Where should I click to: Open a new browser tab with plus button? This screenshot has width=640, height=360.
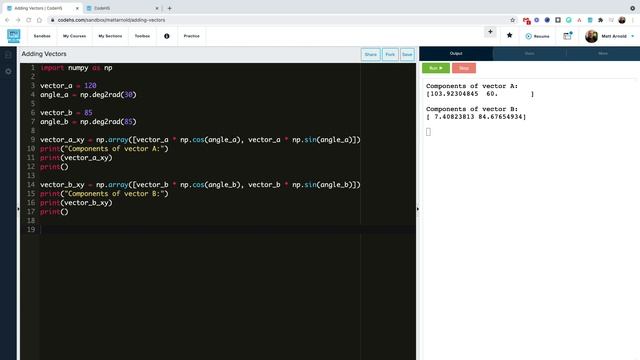click(169, 8)
